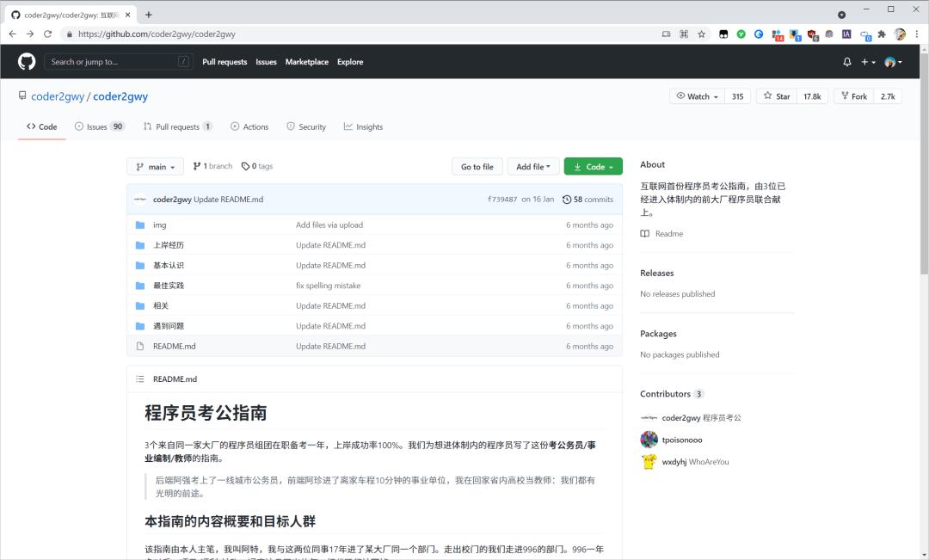Expand the Watch dropdown
Image resolution: width=929 pixels, height=560 pixels.
pos(698,96)
